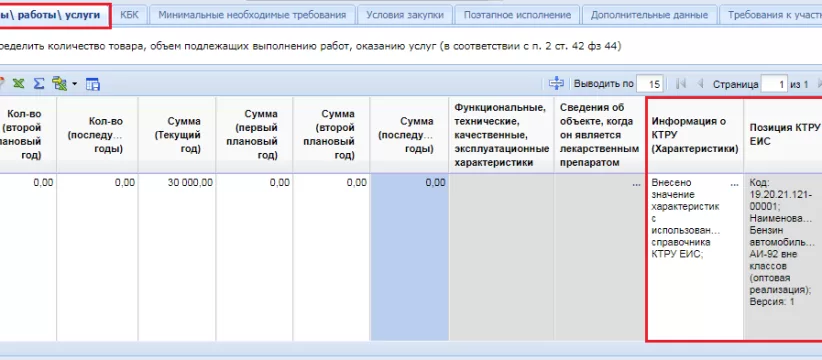Click the 0,00 cell under 'Кол-во (последу… годы)'
This screenshot has width=822, height=360.
[x=98, y=257]
